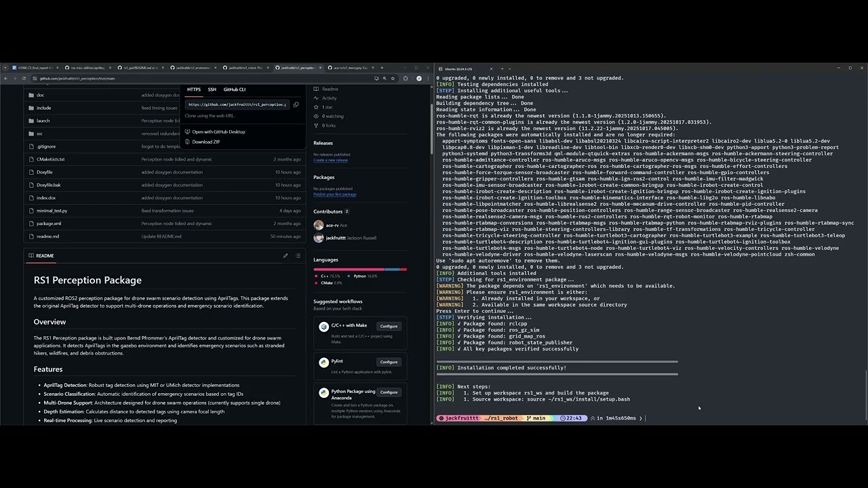Open the src folder

pyautogui.click(x=39, y=134)
